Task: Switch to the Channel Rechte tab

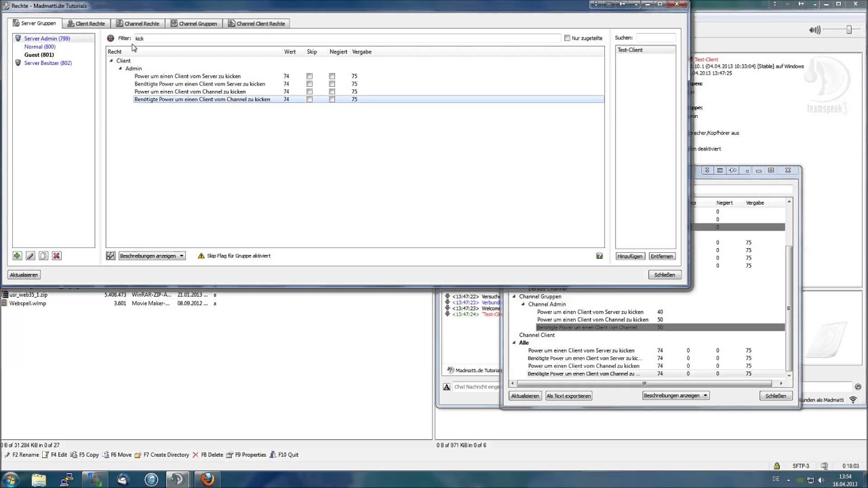Action: pyautogui.click(x=138, y=24)
